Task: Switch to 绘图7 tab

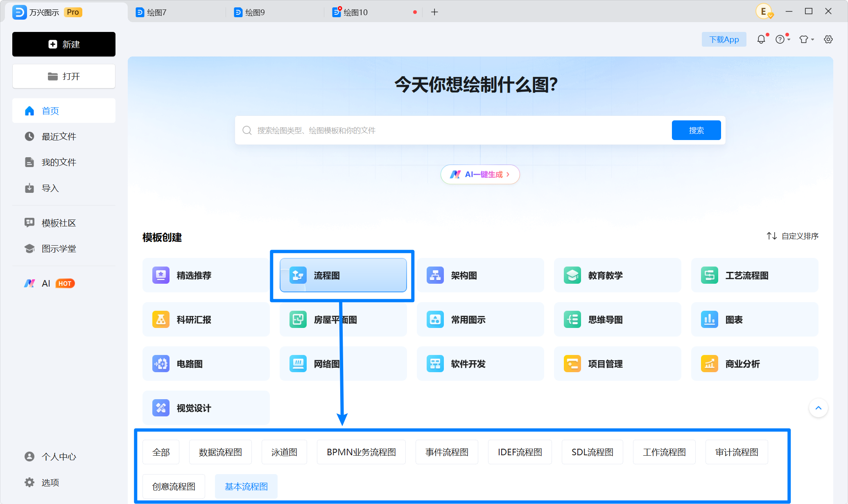Action: pos(176,12)
